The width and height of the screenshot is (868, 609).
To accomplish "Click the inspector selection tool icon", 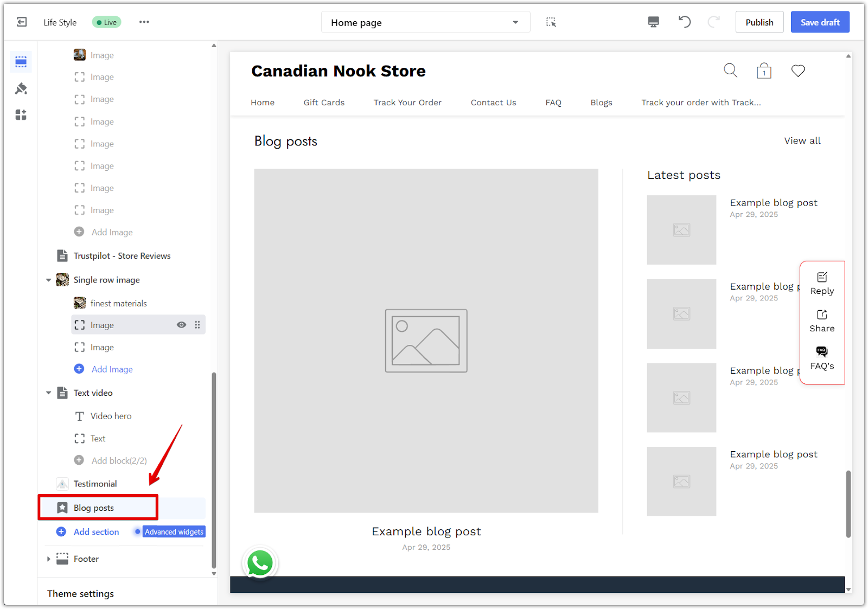I will tap(551, 22).
